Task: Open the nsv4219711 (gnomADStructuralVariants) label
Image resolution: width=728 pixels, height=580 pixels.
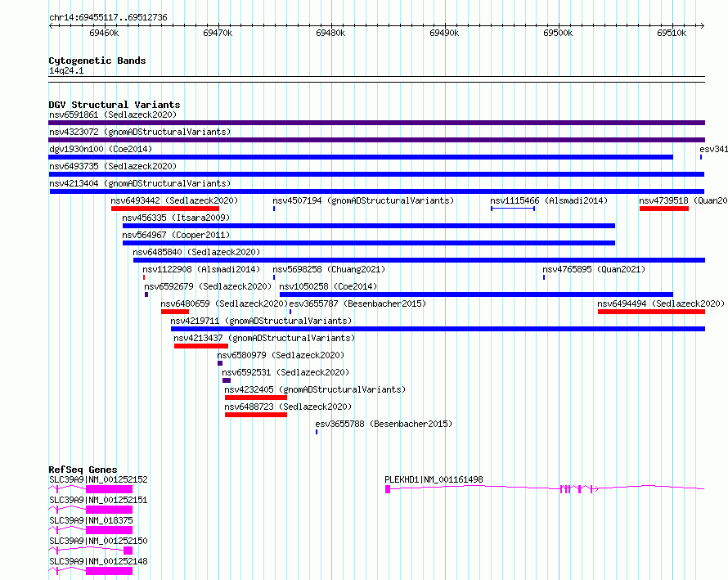Action: (x=261, y=321)
